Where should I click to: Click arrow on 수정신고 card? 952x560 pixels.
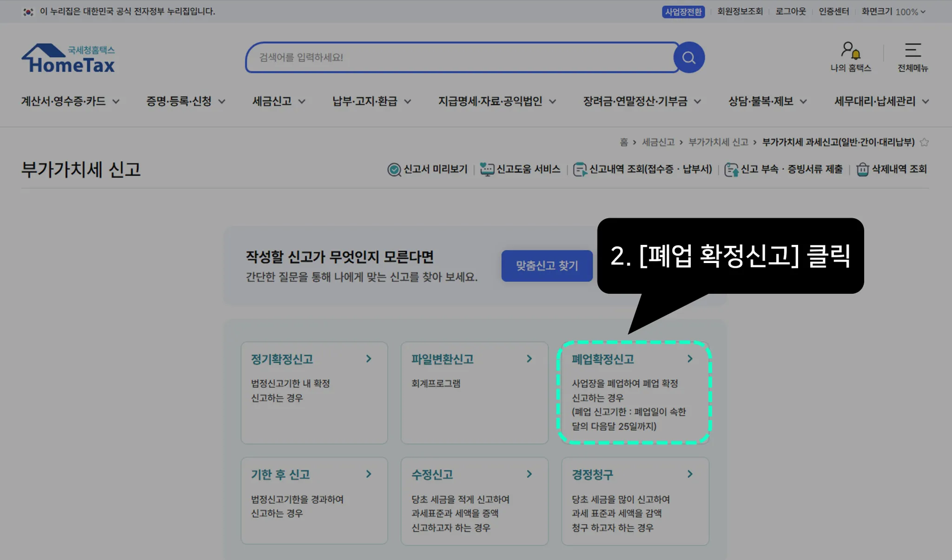click(529, 474)
